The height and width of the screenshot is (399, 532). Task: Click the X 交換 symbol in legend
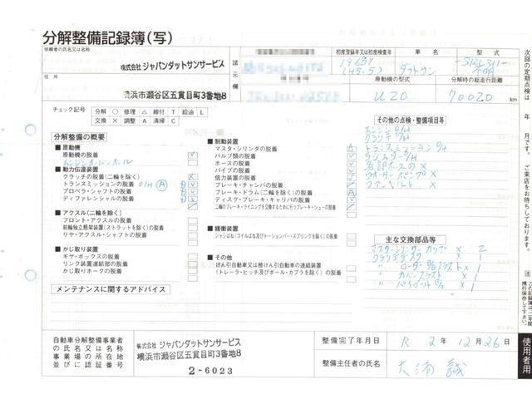(114, 121)
